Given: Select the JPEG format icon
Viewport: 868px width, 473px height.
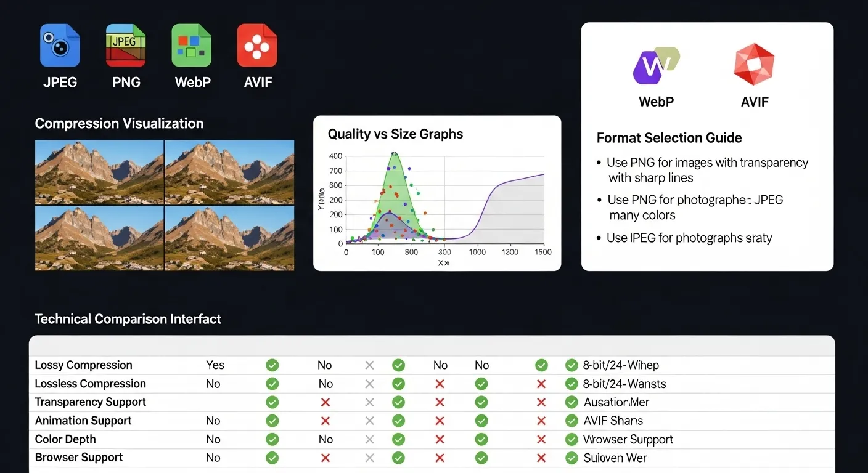Looking at the screenshot, I should 60,44.
